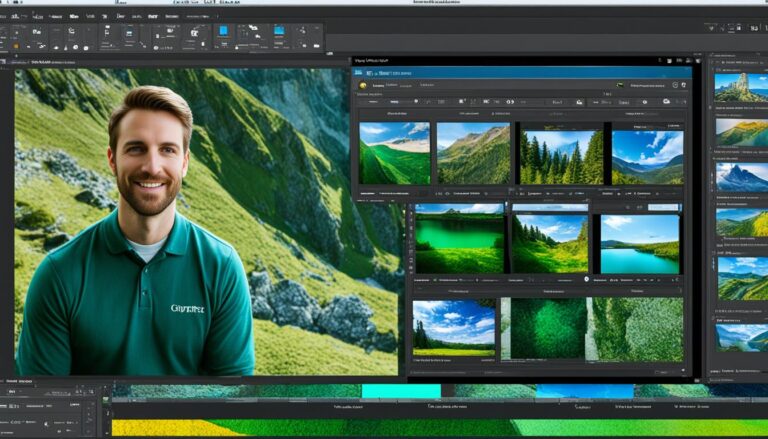The width and height of the screenshot is (768, 439).
Task: Select the cyan clip on the upper timeline track
Action: click(401, 391)
